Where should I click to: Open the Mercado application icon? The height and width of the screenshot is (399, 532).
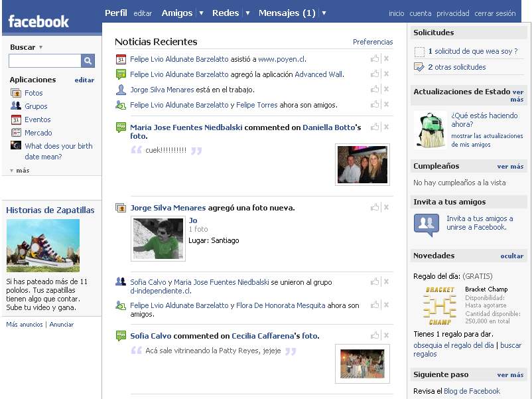(x=16, y=132)
